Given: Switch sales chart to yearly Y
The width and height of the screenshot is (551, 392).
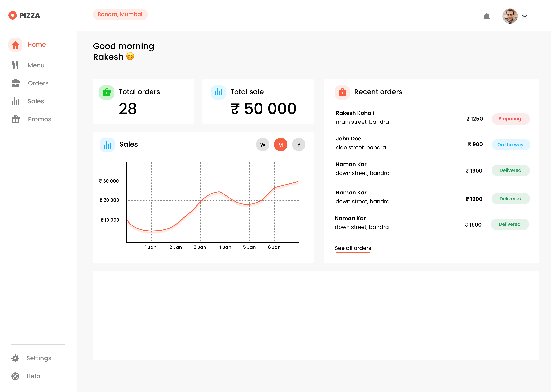Looking at the screenshot, I should pyautogui.click(x=299, y=145).
